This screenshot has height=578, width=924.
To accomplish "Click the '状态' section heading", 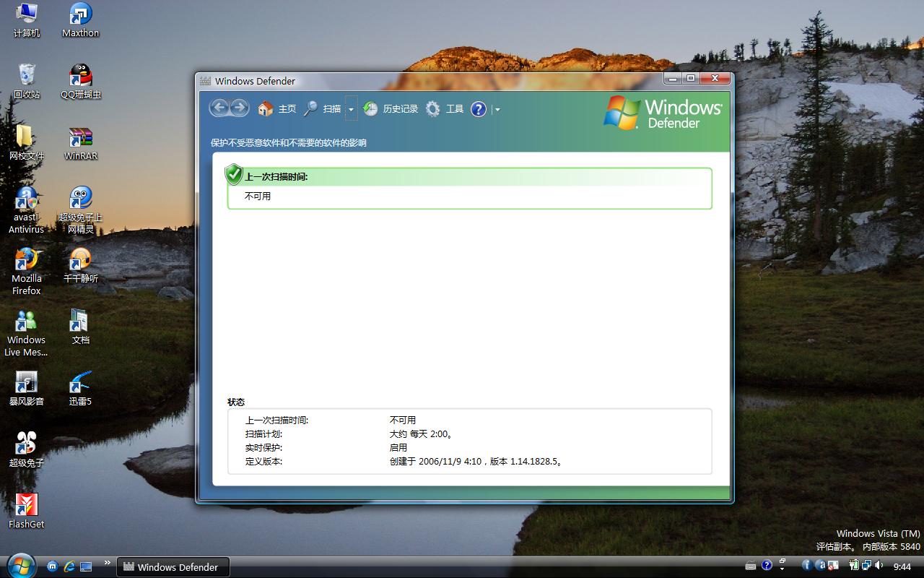I will [x=236, y=402].
